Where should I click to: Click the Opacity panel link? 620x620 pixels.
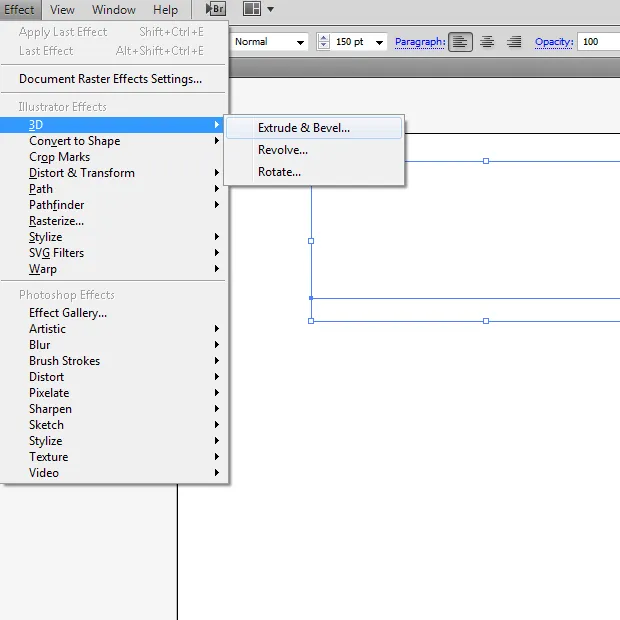point(553,42)
